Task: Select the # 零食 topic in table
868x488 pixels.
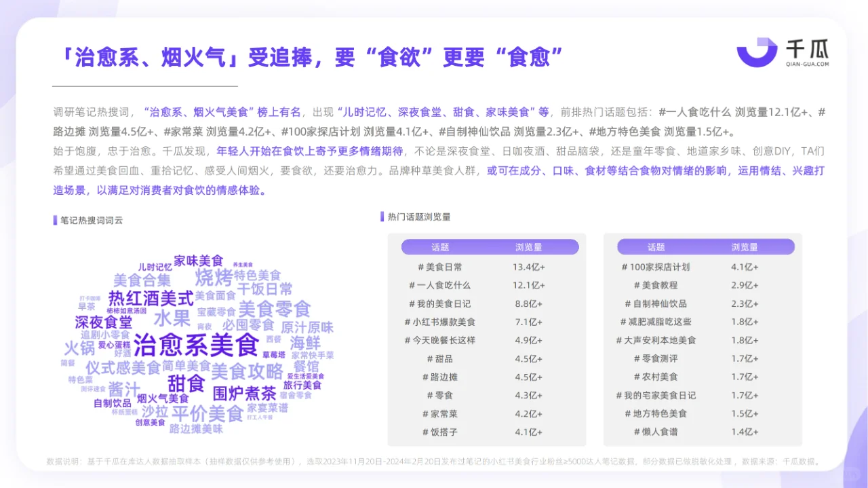Action: pos(440,395)
